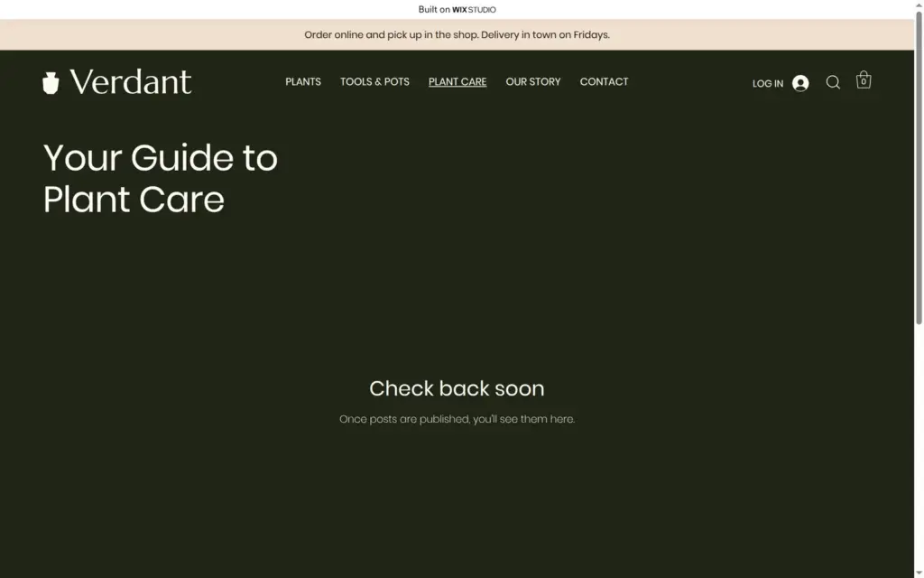Click the Built on Wix Studio banner

(x=457, y=9)
